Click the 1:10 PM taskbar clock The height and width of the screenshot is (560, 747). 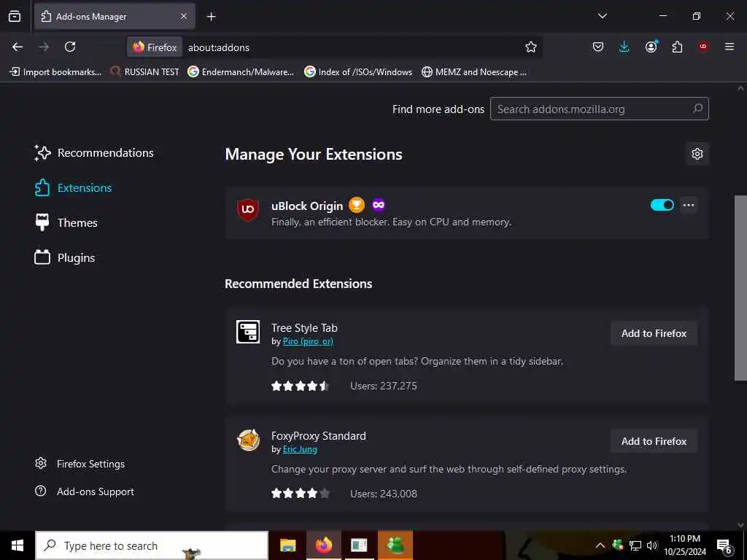(x=685, y=545)
